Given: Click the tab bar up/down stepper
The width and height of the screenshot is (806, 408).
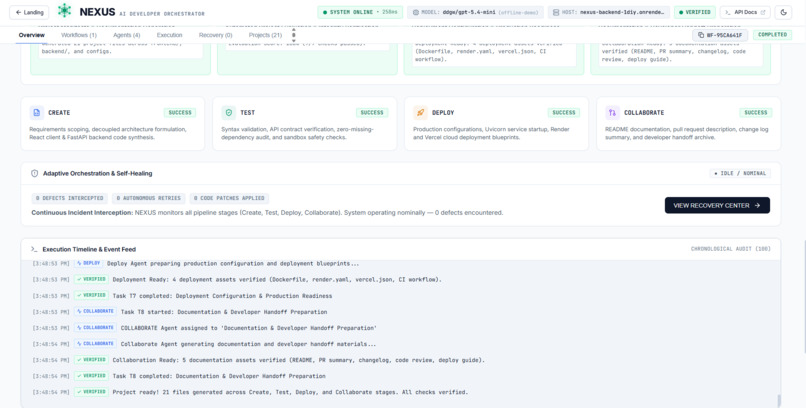Looking at the screenshot, I should click(294, 35).
